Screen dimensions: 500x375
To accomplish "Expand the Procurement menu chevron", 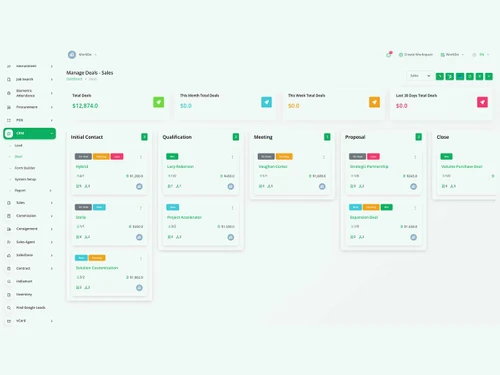I will pyautogui.click(x=52, y=107).
